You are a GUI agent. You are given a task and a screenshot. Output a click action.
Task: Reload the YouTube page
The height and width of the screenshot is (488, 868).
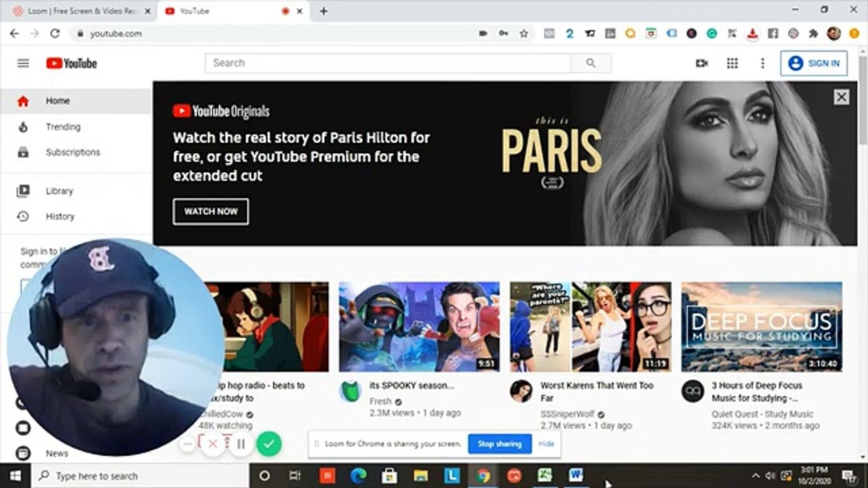tap(55, 33)
